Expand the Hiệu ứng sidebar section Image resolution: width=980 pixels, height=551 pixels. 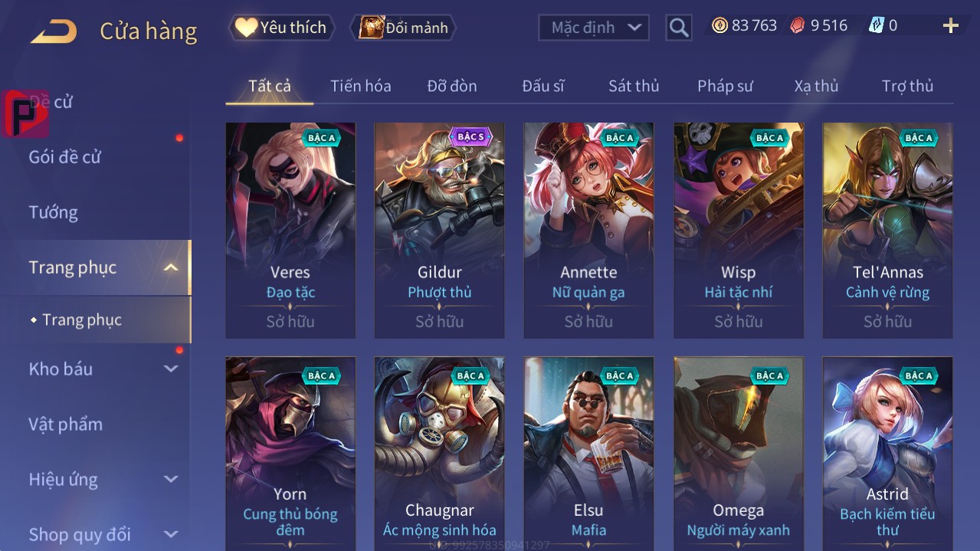pyautogui.click(x=171, y=480)
